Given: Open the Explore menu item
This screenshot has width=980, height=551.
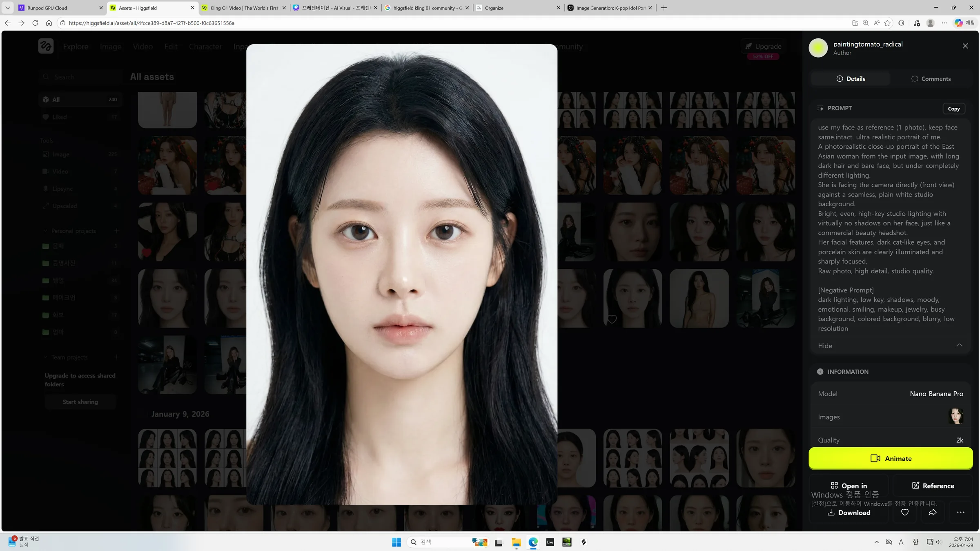Looking at the screenshot, I should (x=75, y=47).
